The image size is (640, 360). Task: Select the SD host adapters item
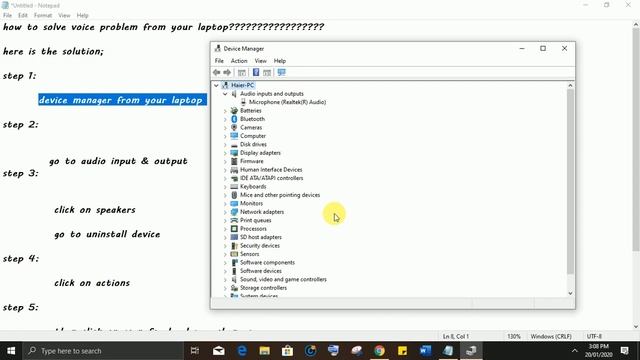click(x=260, y=237)
